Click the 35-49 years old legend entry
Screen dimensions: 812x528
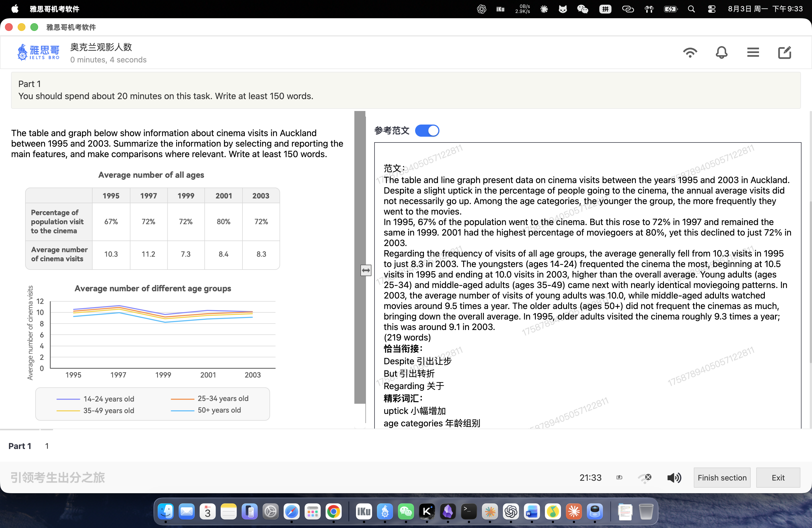(x=96, y=410)
